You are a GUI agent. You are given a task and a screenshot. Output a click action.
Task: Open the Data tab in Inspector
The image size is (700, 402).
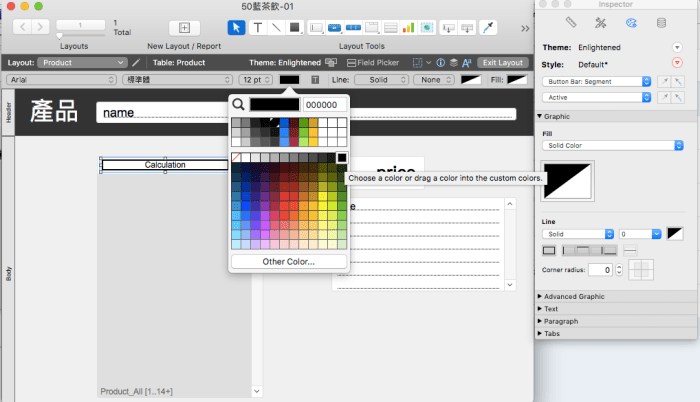(x=660, y=22)
